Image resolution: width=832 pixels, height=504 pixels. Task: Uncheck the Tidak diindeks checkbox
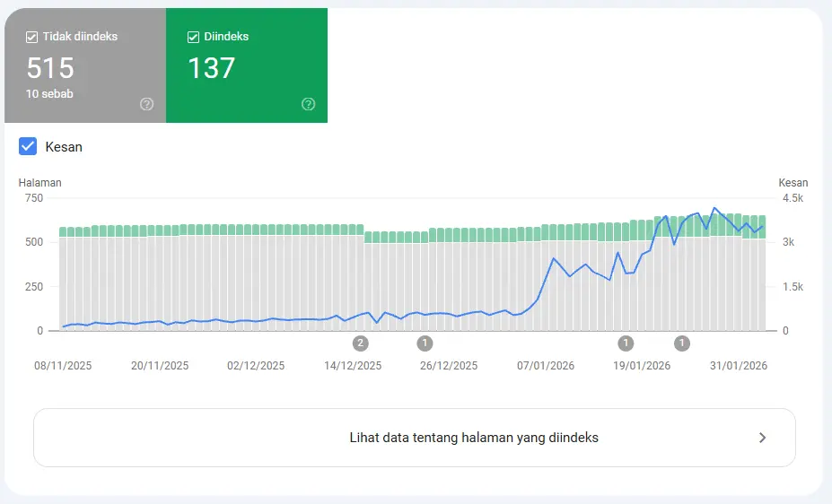[32, 37]
